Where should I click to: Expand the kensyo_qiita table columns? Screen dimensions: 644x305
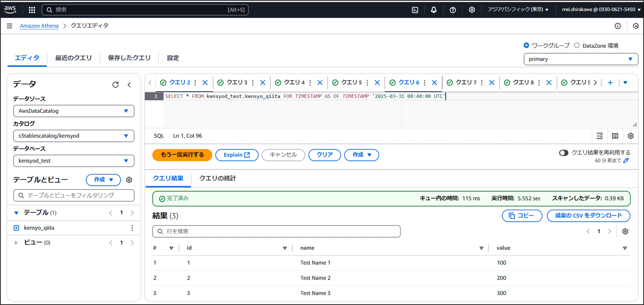[x=16, y=228]
